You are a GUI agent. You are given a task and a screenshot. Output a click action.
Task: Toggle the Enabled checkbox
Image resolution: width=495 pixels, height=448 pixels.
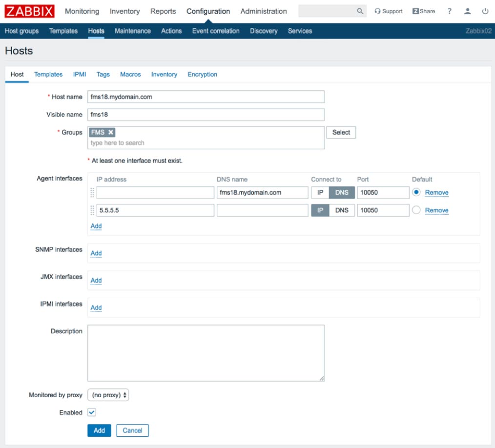(x=92, y=412)
